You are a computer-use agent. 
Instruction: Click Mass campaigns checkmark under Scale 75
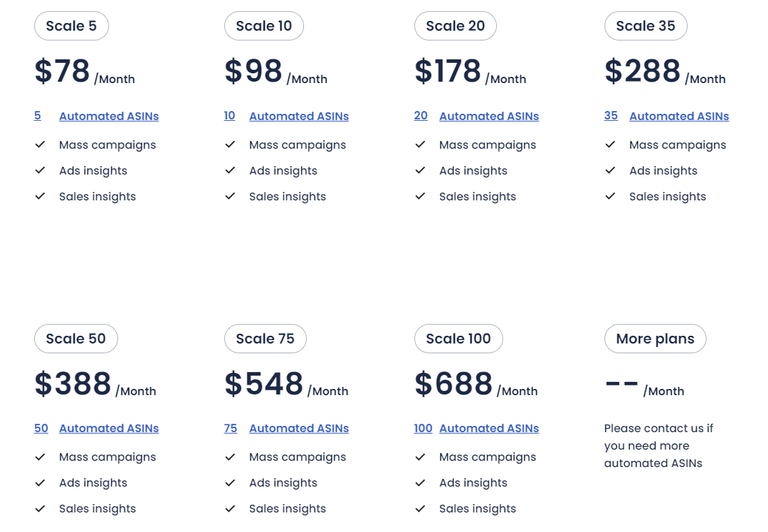230,457
